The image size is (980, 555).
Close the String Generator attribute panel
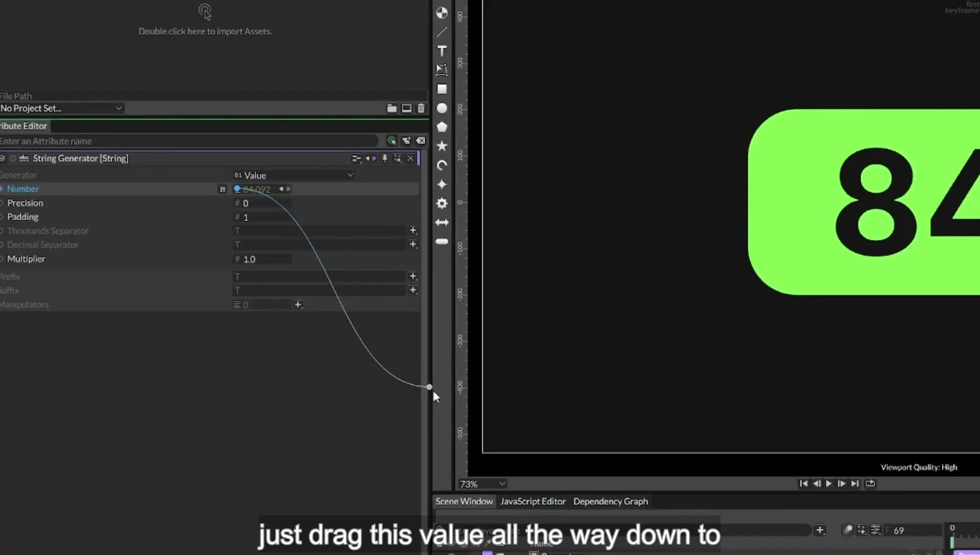pos(410,159)
